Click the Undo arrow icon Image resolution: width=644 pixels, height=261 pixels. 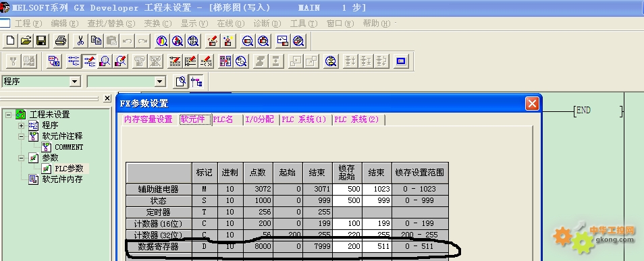(x=128, y=40)
